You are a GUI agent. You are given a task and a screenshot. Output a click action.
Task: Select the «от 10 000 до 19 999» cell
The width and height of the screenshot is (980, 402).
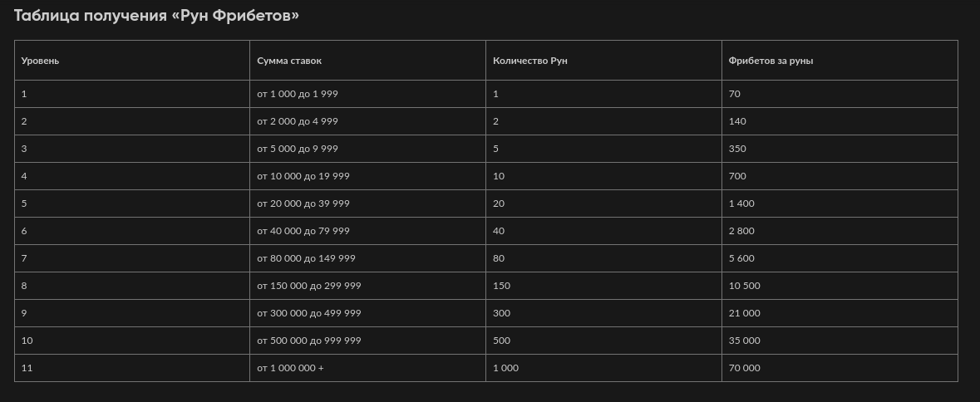[x=303, y=176]
